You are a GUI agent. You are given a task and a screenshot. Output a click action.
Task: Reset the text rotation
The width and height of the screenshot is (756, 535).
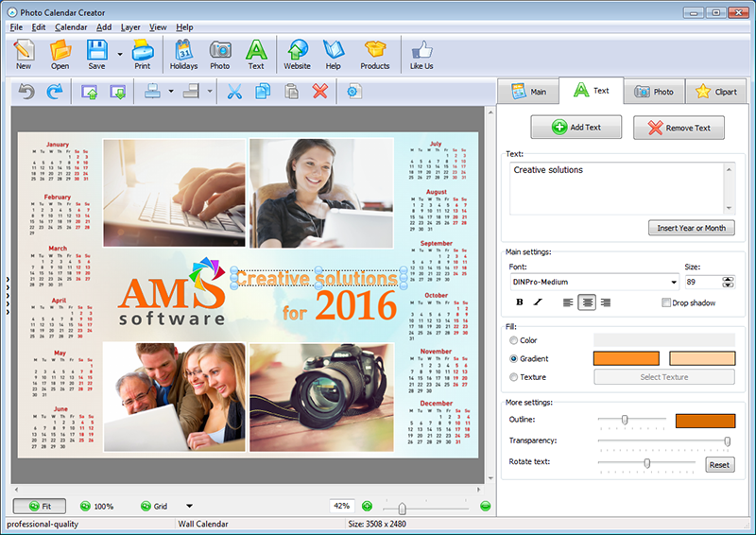719,464
